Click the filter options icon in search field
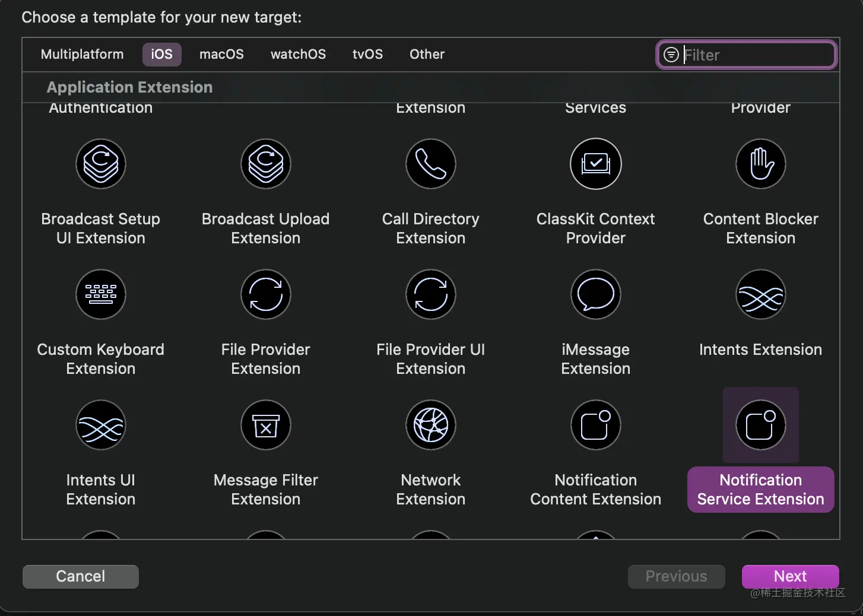The image size is (863, 616). tap(671, 55)
